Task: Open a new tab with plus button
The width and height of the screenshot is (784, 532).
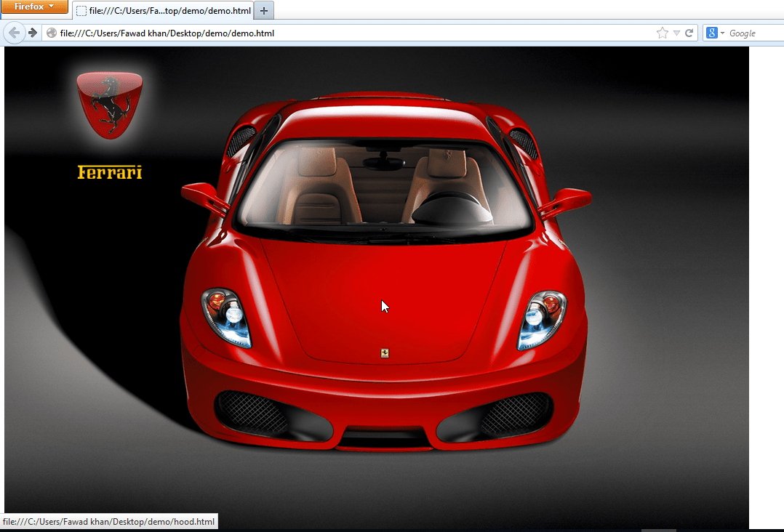Action: pos(264,10)
